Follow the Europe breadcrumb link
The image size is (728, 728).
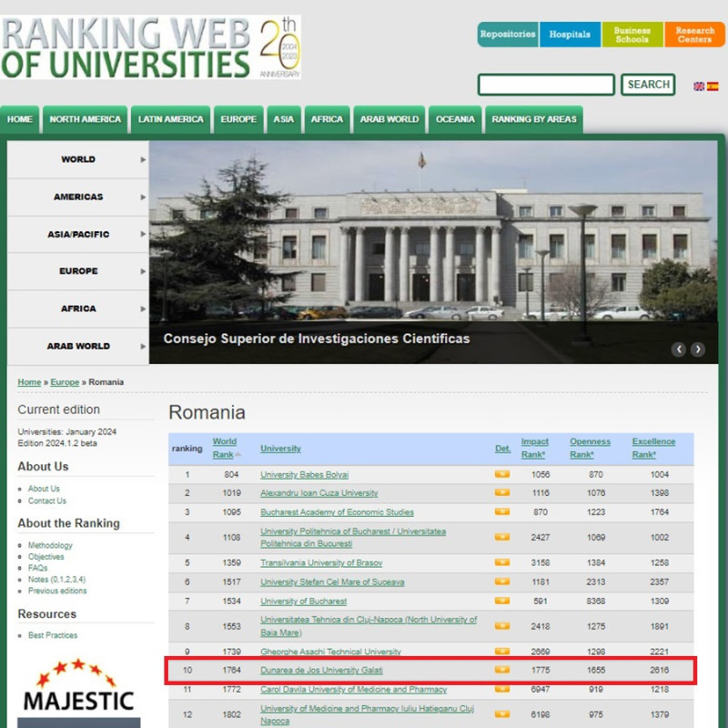click(65, 382)
